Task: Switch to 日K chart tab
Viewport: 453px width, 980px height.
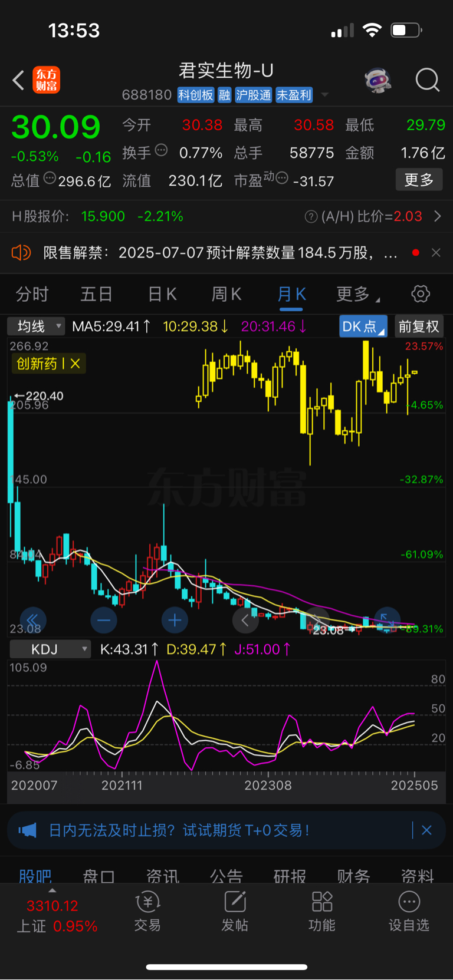Action: coord(162,294)
